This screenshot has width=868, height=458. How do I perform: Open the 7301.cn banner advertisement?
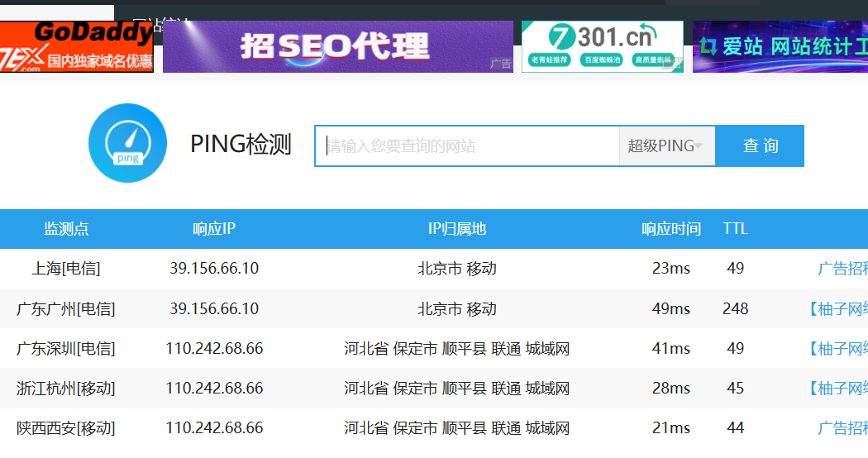pos(602,47)
